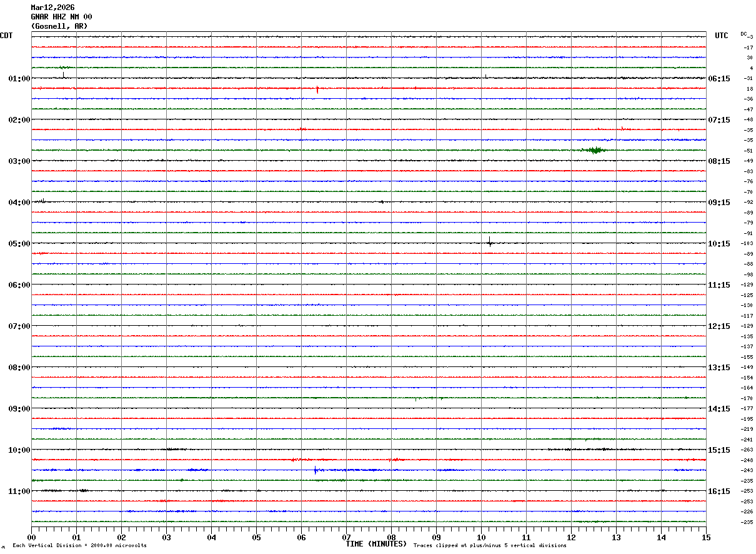Click the vertical division microvolts footnote
Image resolution: width=756 pixels, height=554 pixels.
pyautogui.click(x=79, y=546)
